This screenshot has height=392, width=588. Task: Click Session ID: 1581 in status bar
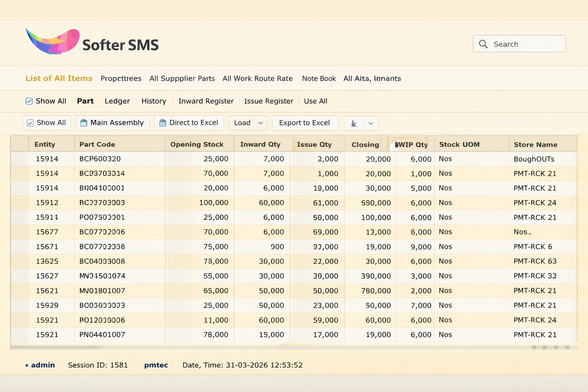tap(98, 365)
